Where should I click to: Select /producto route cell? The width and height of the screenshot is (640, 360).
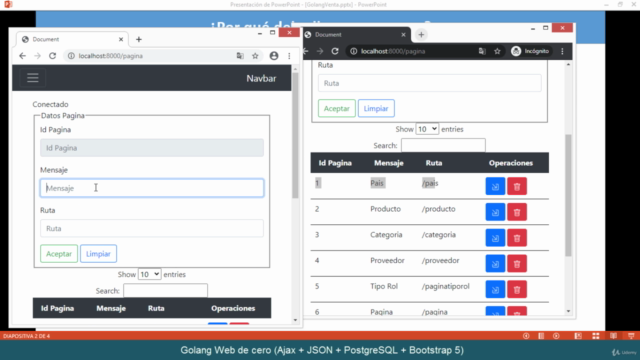438,209
